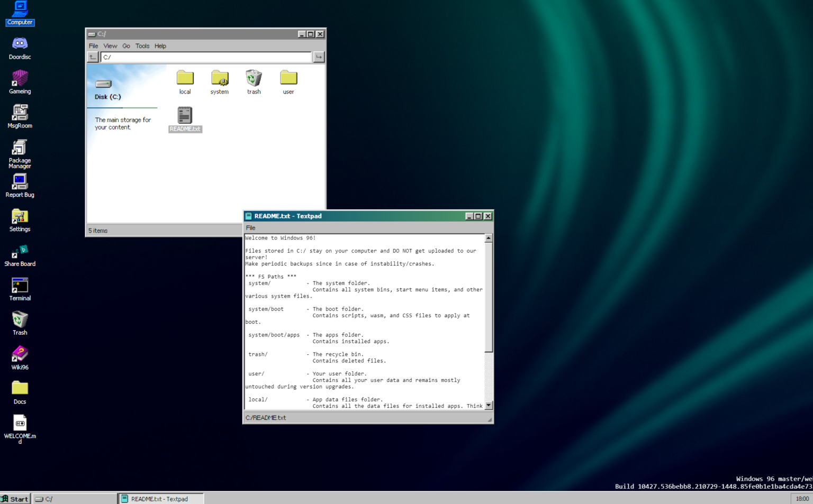Image resolution: width=813 pixels, height=504 pixels.
Task: Close the C:/ explorer window
Action: click(320, 34)
